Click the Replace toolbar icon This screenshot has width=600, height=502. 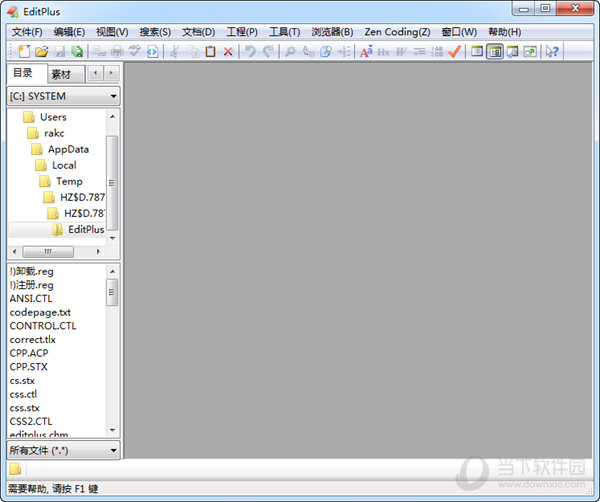click(x=308, y=51)
